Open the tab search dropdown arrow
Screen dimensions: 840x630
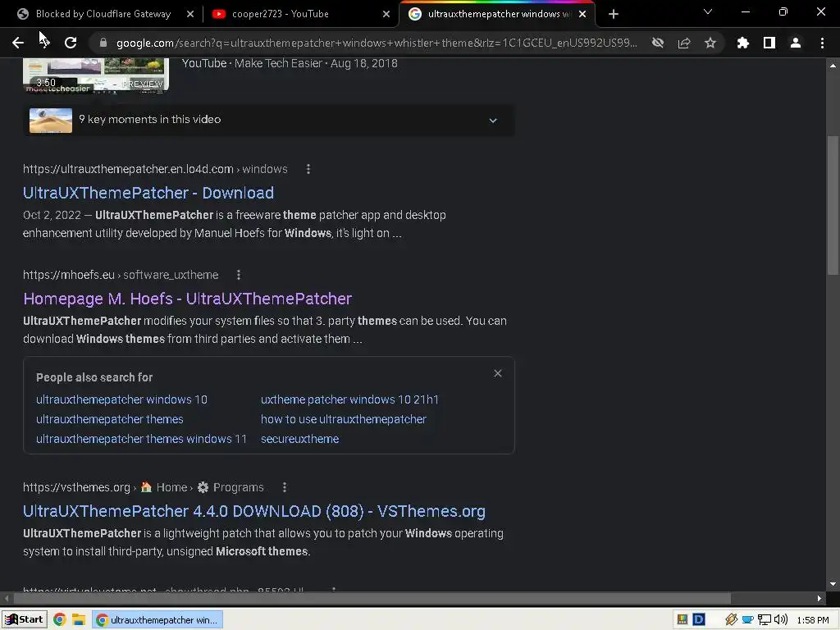(x=708, y=11)
